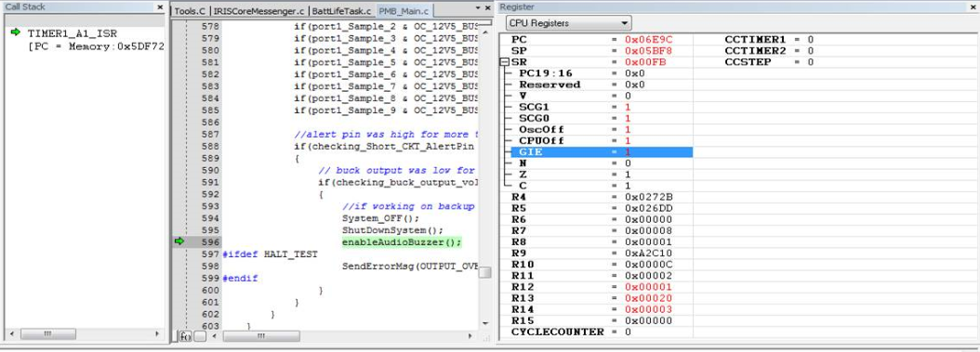Click the #endif directive on line 599
Viewport: 980px width, 352px height.
[x=240, y=279]
